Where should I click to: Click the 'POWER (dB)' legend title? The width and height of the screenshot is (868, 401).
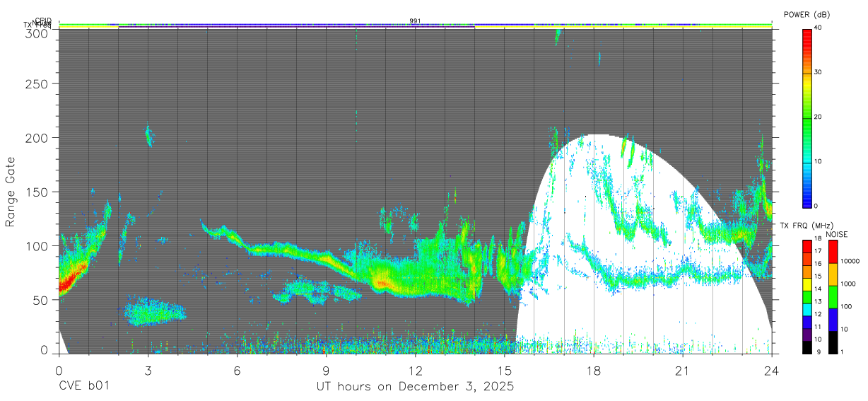click(x=807, y=14)
